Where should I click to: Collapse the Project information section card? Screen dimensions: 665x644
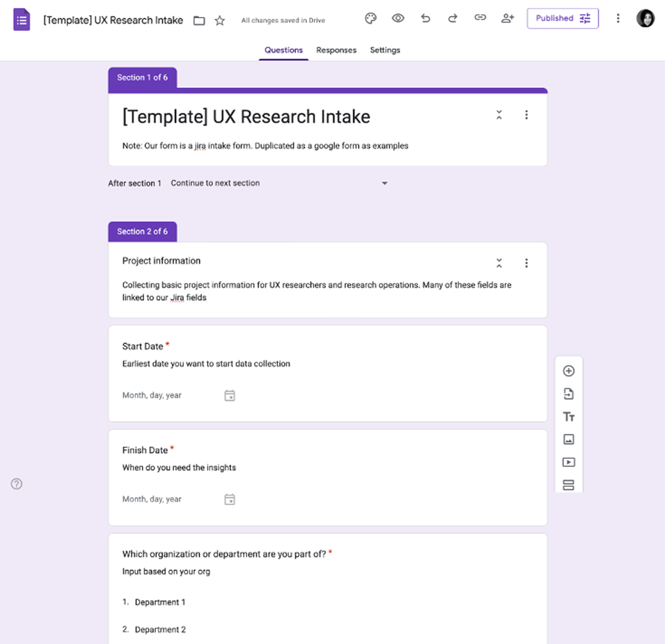pos(499,263)
